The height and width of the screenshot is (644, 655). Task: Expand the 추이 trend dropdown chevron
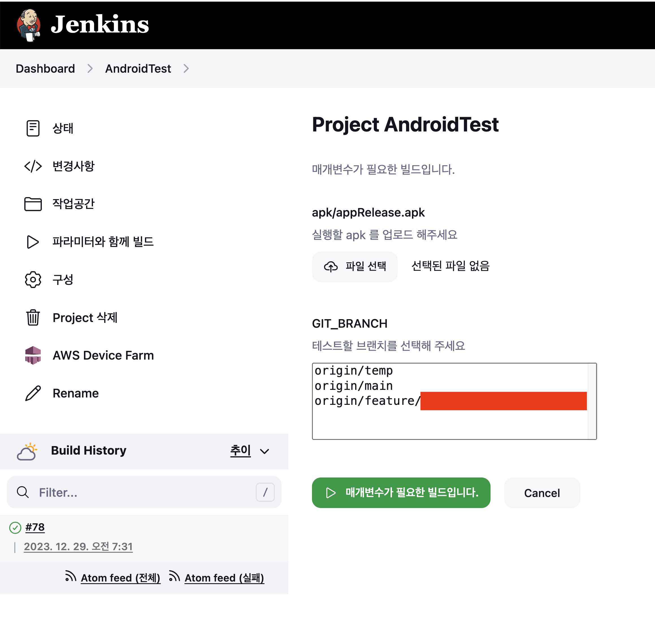(x=264, y=451)
